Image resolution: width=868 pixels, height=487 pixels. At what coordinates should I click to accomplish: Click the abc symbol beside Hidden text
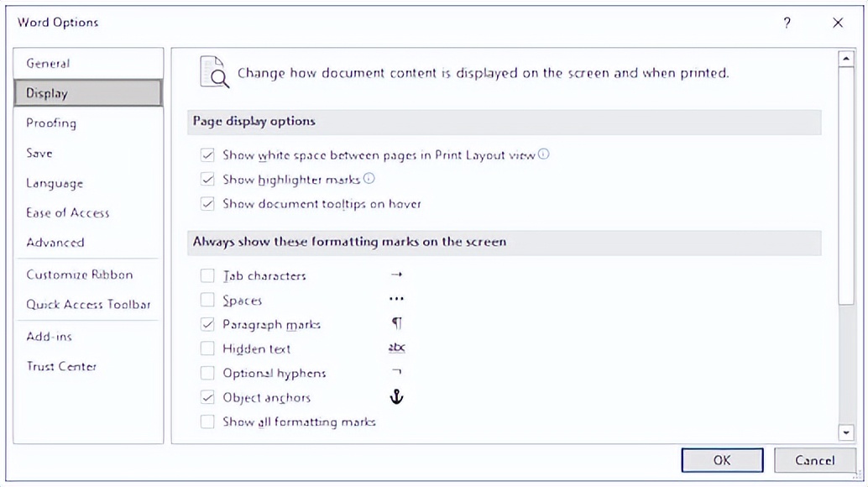tap(397, 348)
